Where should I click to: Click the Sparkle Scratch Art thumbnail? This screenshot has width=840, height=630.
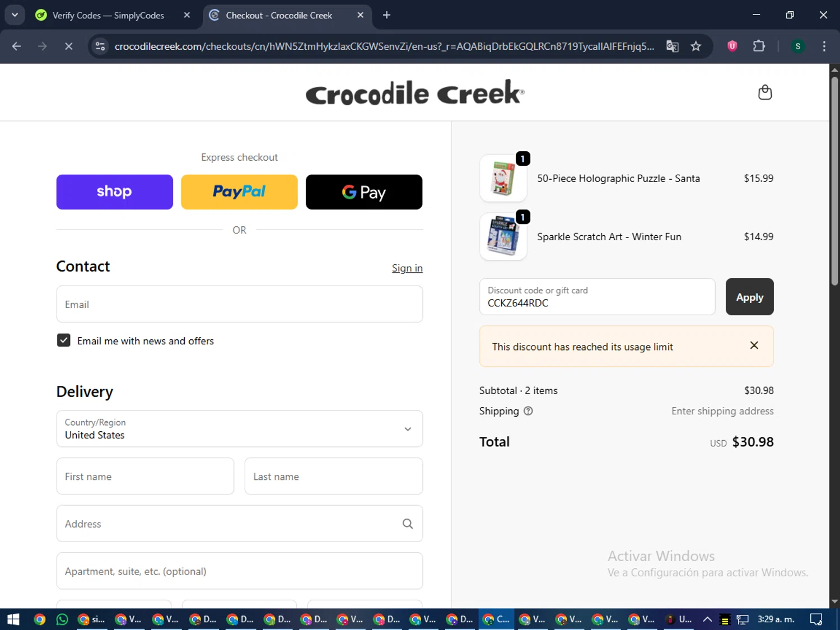pos(503,237)
